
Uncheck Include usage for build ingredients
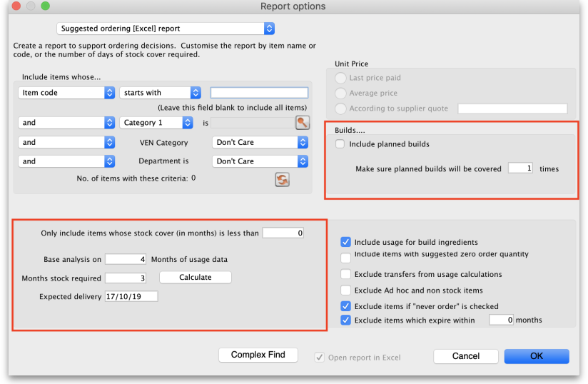[x=346, y=243]
